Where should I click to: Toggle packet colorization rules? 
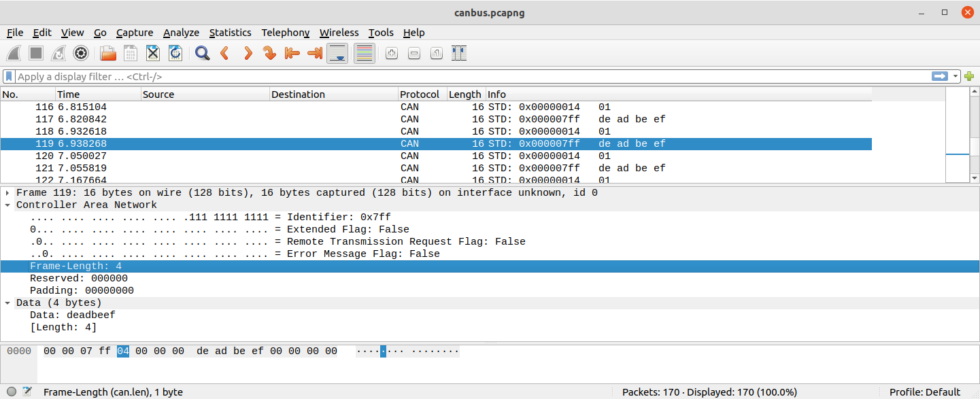(x=365, y=53)
